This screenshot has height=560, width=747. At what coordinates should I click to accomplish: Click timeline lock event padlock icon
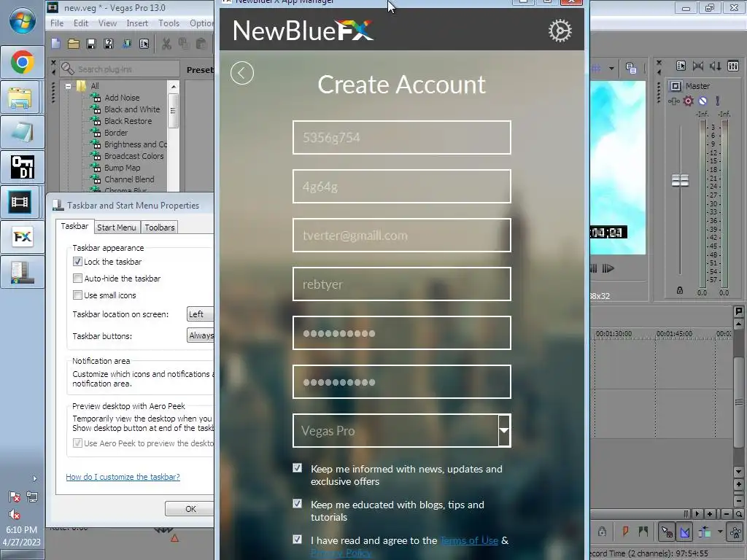[602, 532]
